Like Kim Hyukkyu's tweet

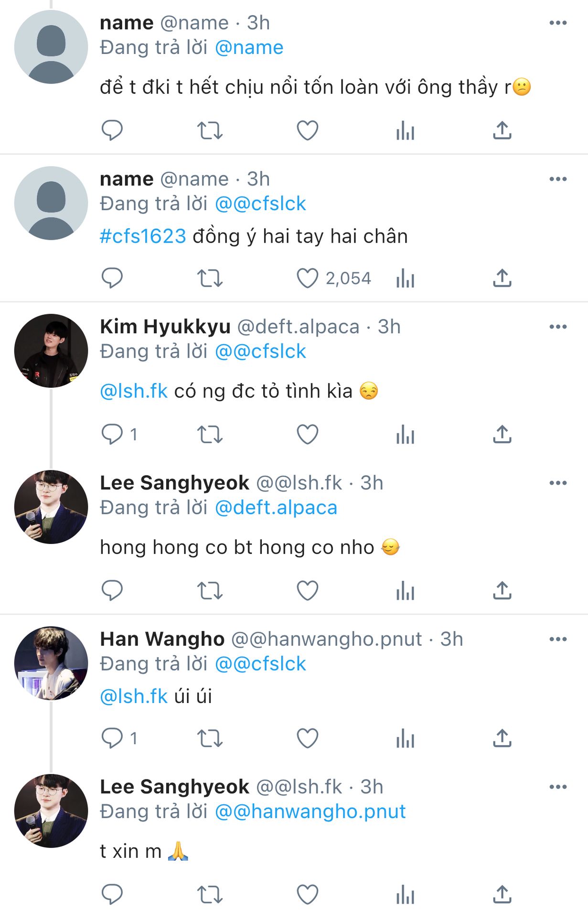click(x=308, y=435)
